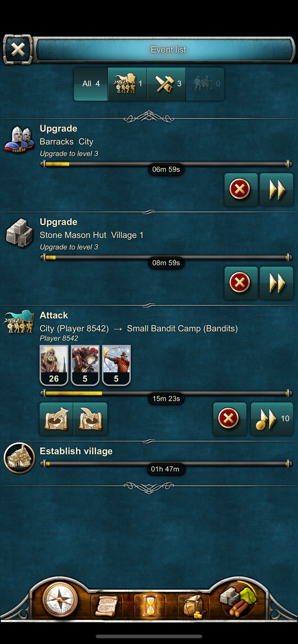Open the attack target map location icon
The width and height of the screenshot is (298, 644).
point(91,419)
